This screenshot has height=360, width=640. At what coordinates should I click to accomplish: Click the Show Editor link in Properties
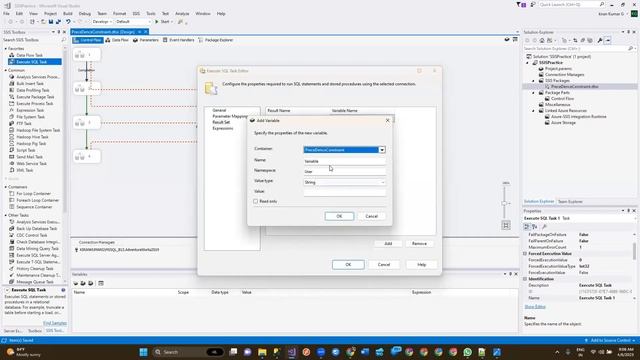535,307
